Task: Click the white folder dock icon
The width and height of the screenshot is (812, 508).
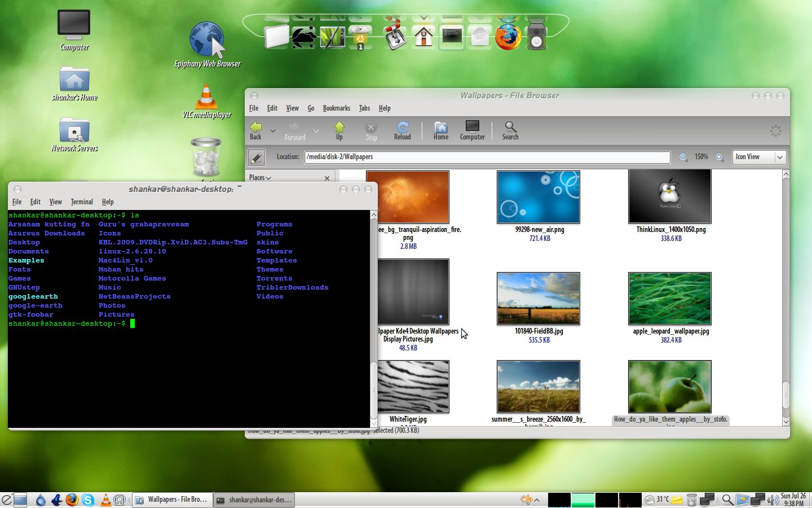Action: 276,37
